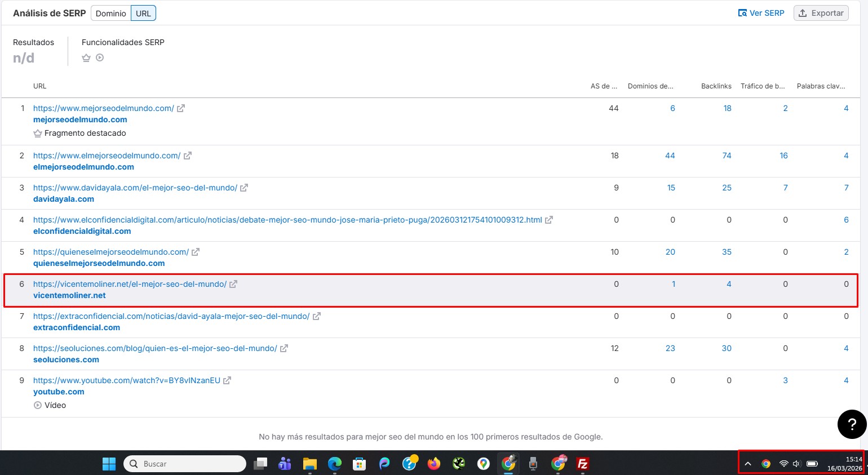Click the Windows taskbar Buscar search box

click(x=185, y=464)
